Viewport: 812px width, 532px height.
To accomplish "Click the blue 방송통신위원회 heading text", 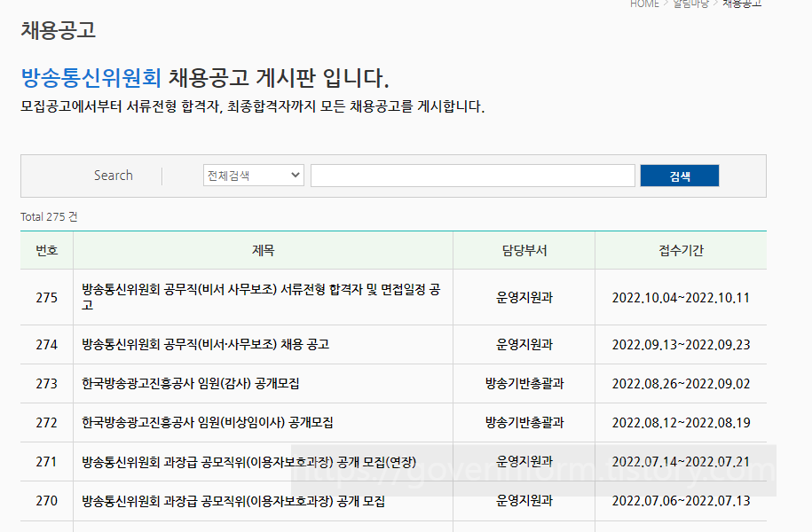I will (91, 78).
